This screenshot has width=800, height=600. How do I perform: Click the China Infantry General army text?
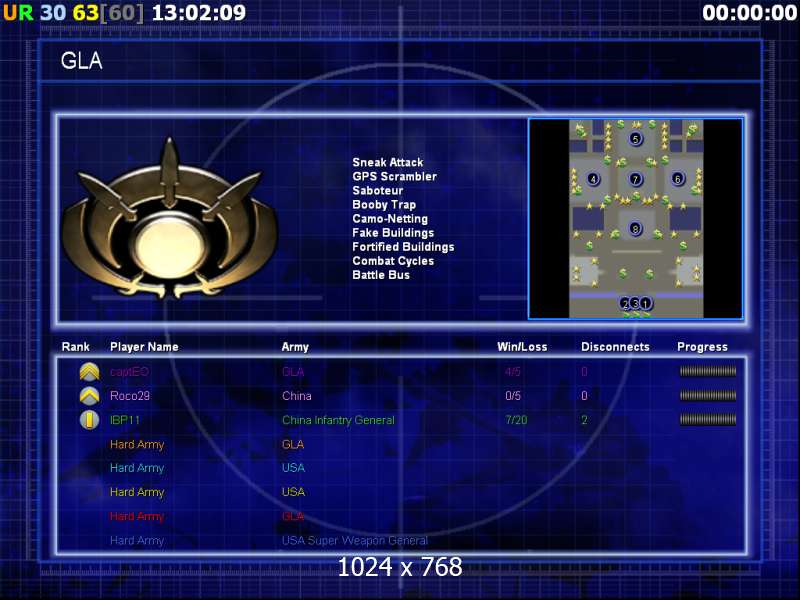(x=338, y=420)
